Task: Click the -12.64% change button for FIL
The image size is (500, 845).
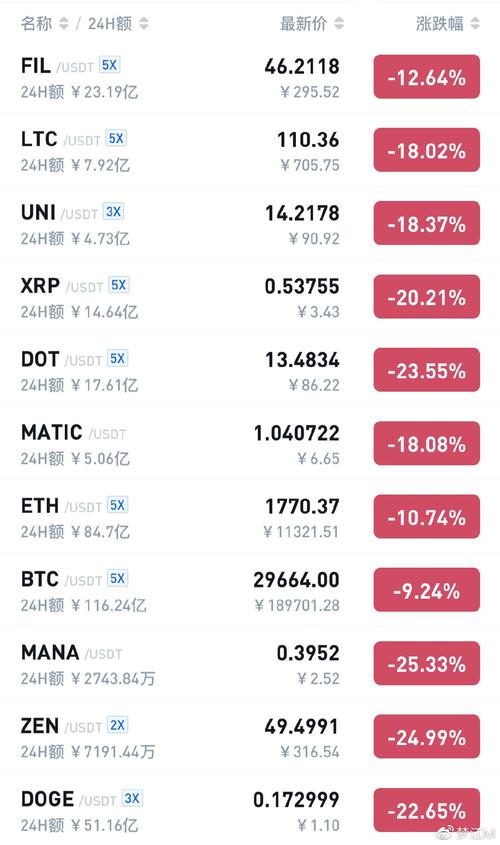Action: pyautogui.click(x=427, y=77)
